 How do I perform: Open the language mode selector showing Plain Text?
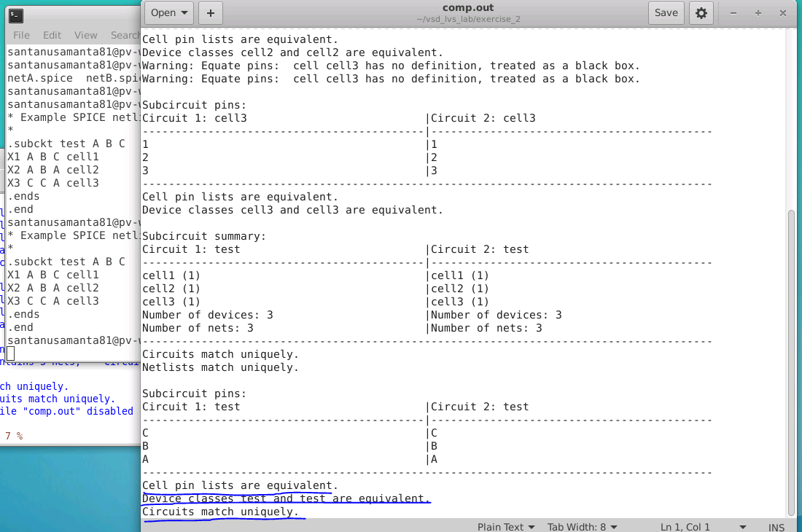tap(506, 526)
